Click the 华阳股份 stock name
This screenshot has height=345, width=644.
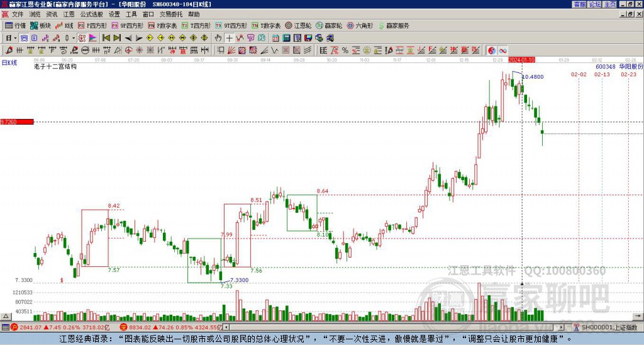631,66
